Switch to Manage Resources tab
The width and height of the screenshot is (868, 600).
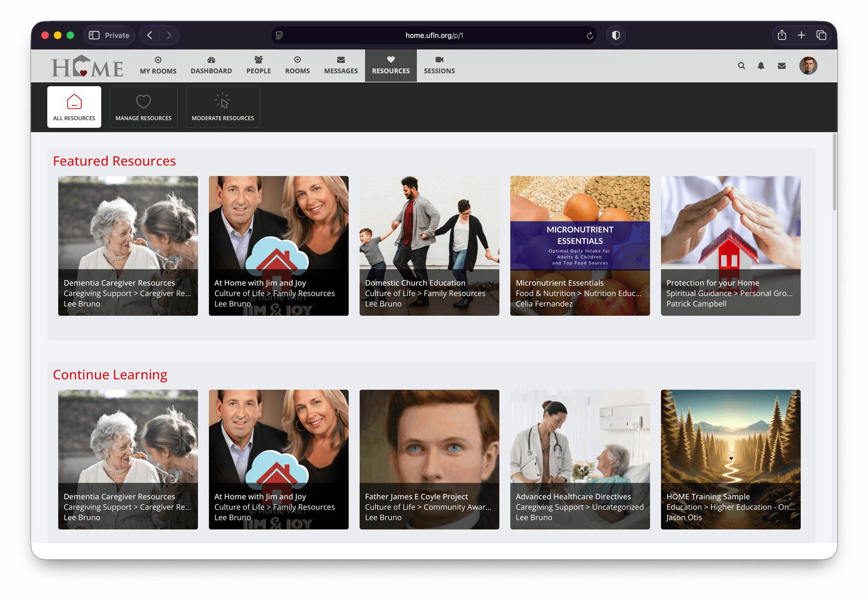pyautogui.click(x=143, y=107)
